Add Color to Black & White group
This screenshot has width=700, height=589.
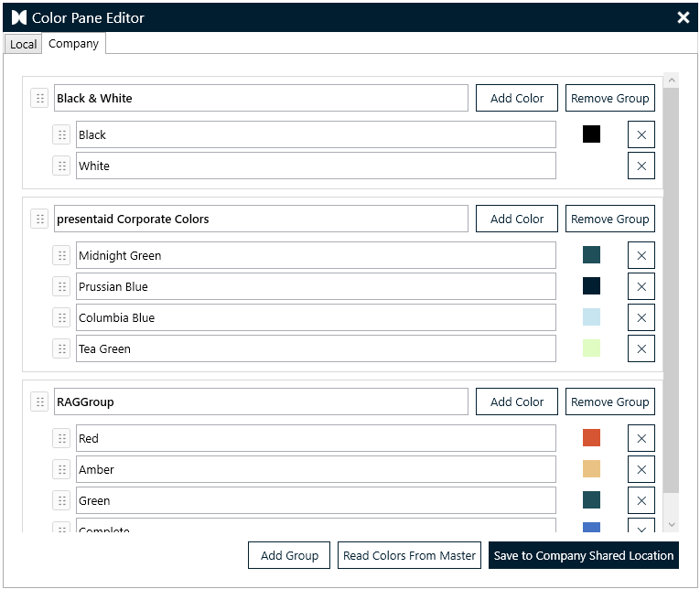tap(516, 98)
